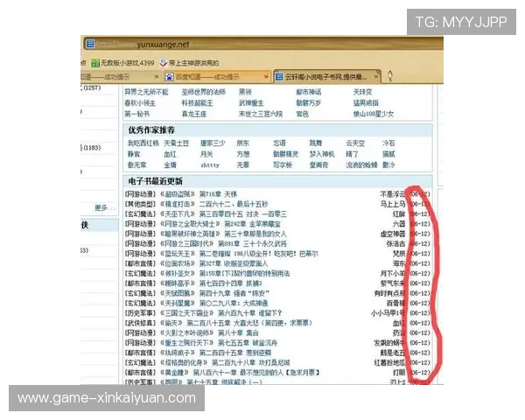525x420 pixels.
Task: Open a new tab with the plus icon
Action: click(x=390, y=76)
